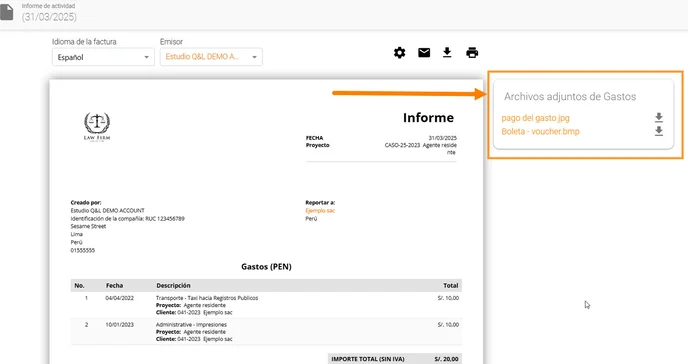Click the Reportar a: label

[x=320, y=203]
